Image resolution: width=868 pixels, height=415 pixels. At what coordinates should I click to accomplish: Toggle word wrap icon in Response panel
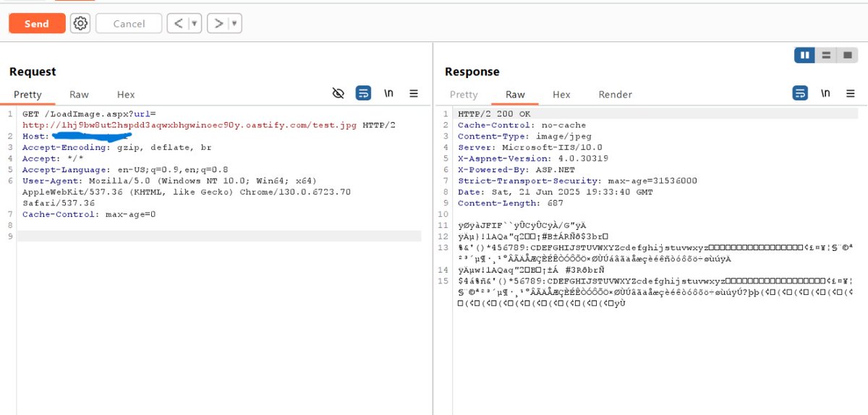pos(800,93)
